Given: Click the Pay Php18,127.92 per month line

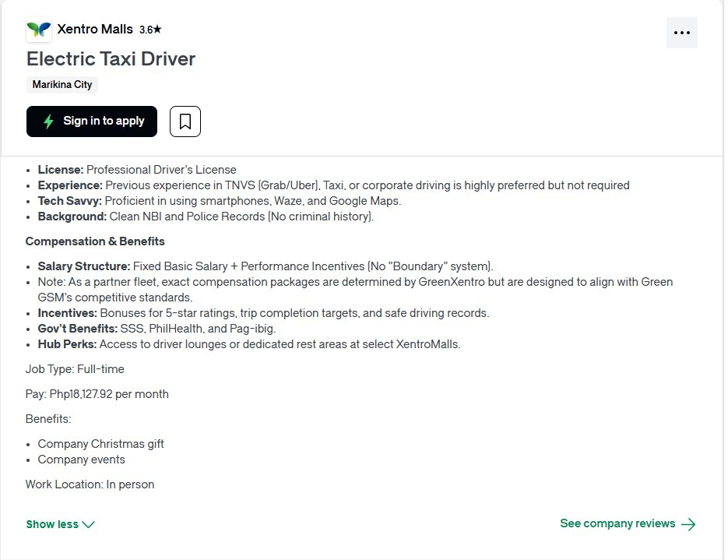Looking at the screenshot, I should click(x=97, y=394).
